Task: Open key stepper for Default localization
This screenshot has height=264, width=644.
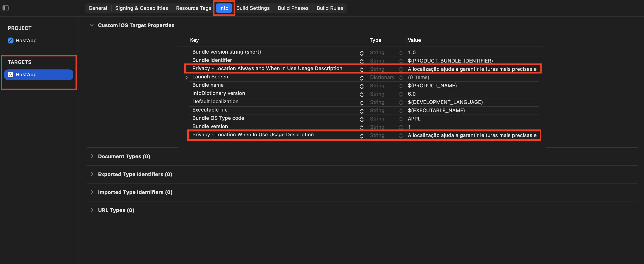Action: (x=362, y=103)
